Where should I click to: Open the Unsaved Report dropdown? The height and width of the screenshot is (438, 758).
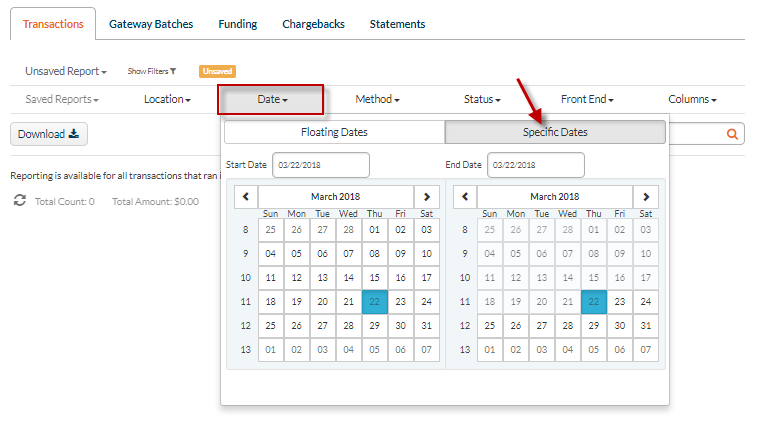click(65, 71)
